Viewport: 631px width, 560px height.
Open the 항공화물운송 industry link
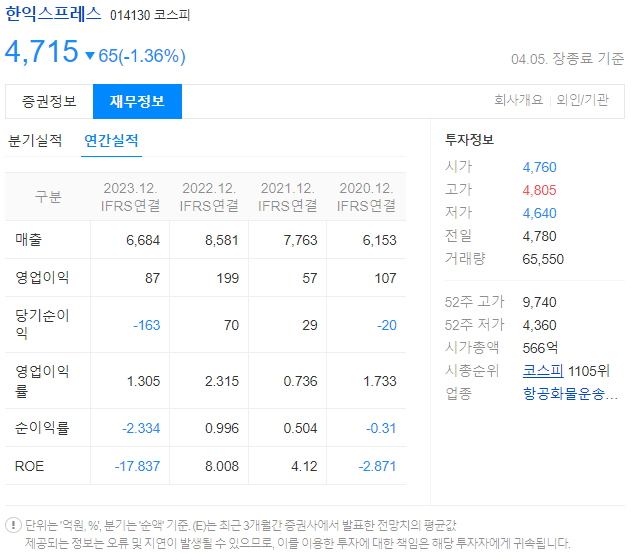tap(570, 393)
